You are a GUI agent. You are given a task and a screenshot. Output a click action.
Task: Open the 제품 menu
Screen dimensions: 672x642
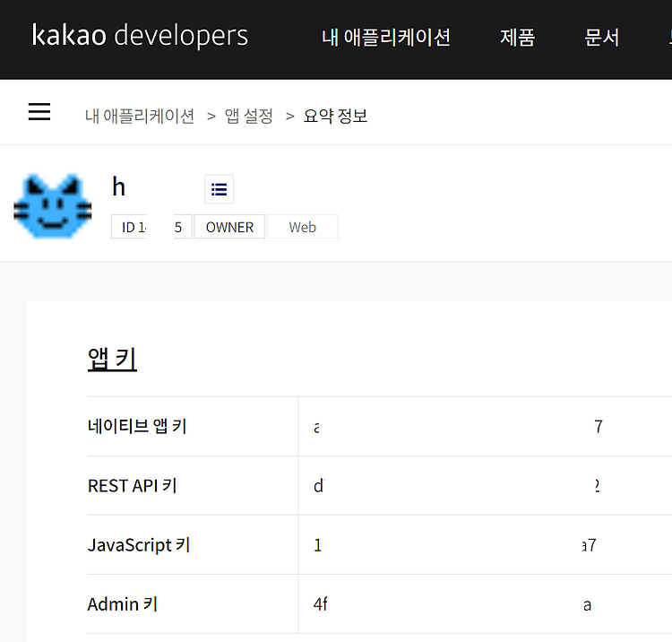[517, 38]
